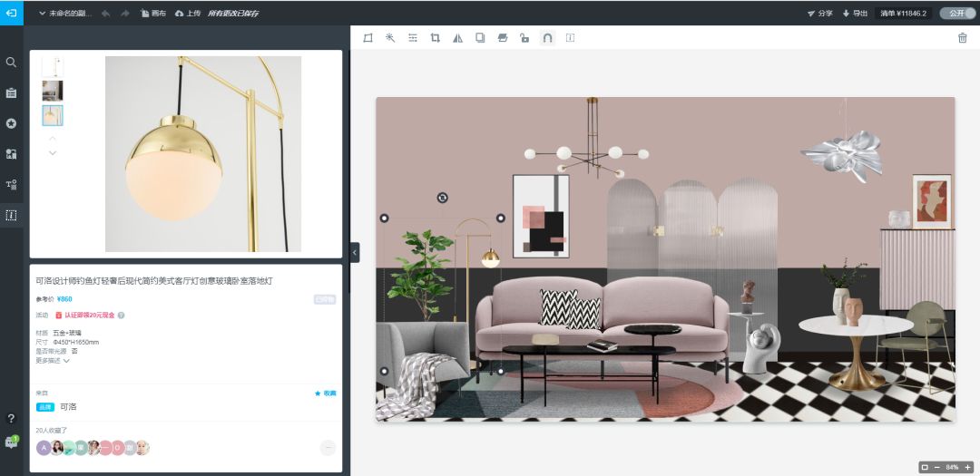
Task: Click the 上传 upload button
Action: click(188, 13)
